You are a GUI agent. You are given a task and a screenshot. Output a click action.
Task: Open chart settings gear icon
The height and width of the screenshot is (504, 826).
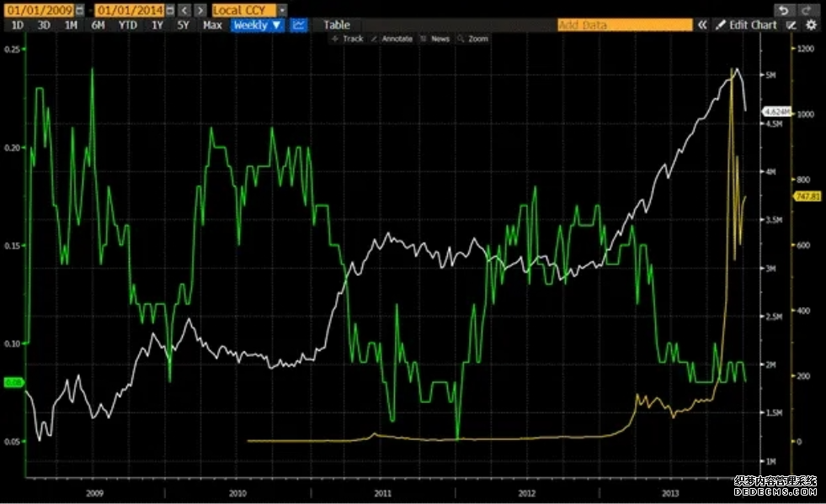(811, 24)
